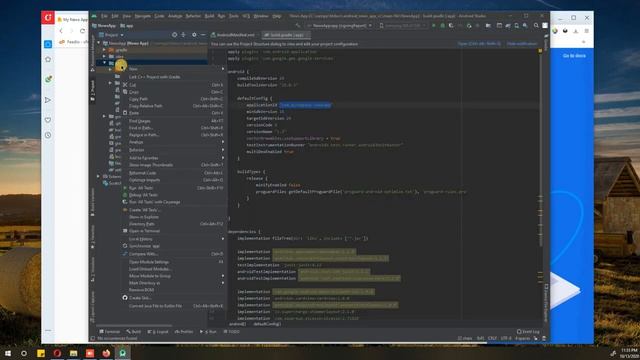The height and width of the screenshot is (360, 640).
Task: Click the Firefox icon in Windows taskbar
Action: coord(106,353)
